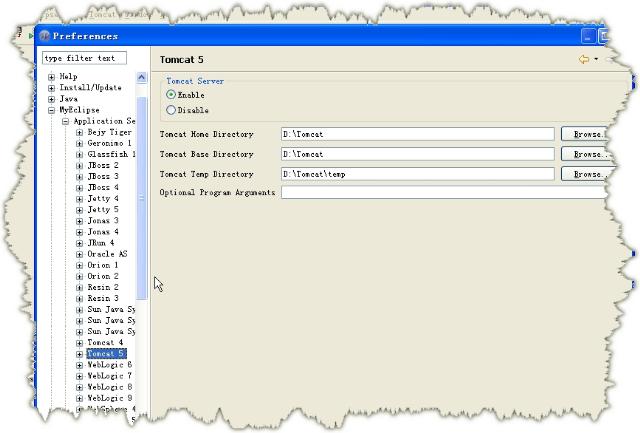Select Resin 3 in the tree
640x433 pixels.
point(103,298)
